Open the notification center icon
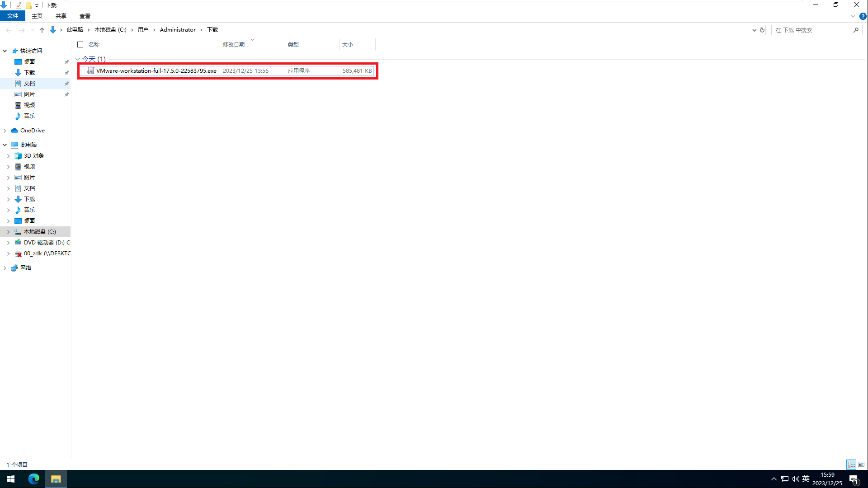 point(854,479)
